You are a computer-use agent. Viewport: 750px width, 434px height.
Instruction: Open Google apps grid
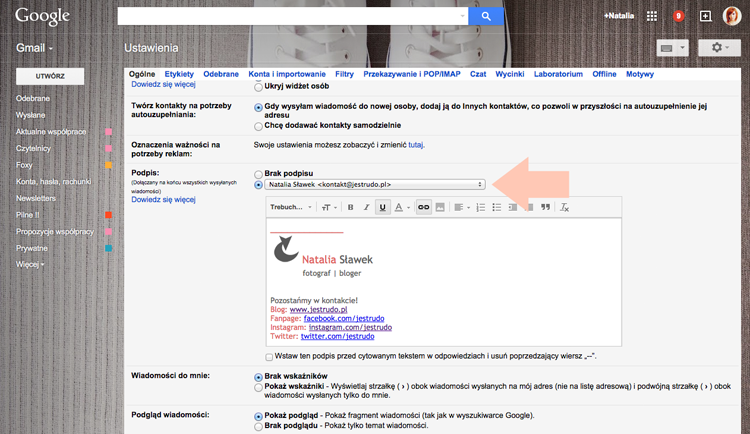tap(651, 16)
